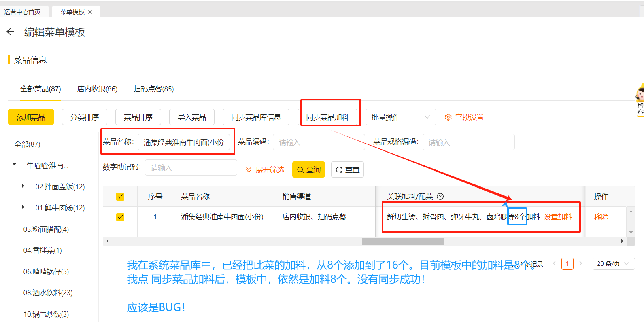Click the horizontal table scrollbar thumb
This screenshot has width=644, height=322.
(403, 241)
